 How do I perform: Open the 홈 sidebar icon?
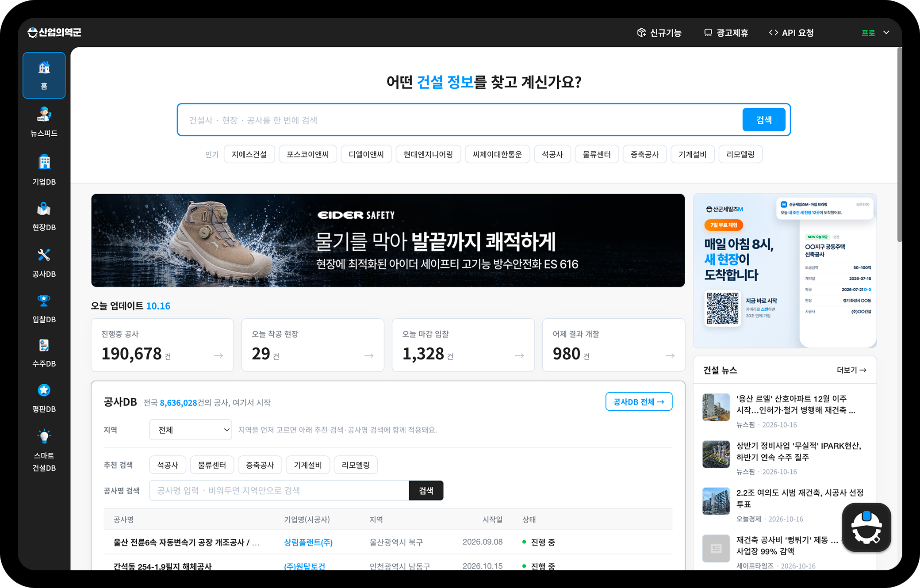tap(44, 75)
